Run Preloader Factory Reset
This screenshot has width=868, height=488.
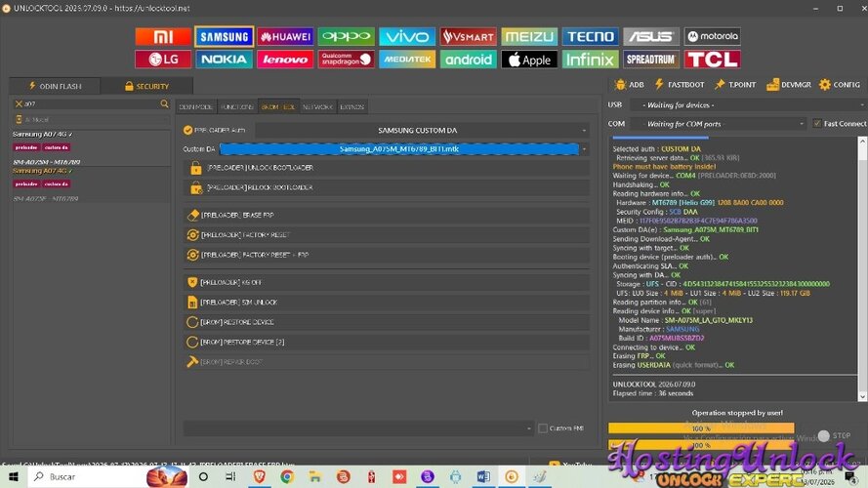tap(386, 235)
